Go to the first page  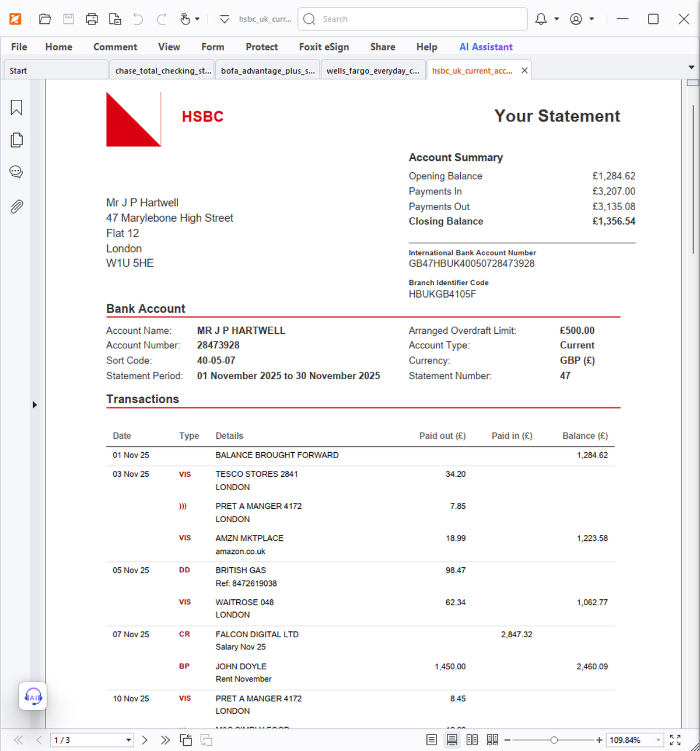(19, 740)
